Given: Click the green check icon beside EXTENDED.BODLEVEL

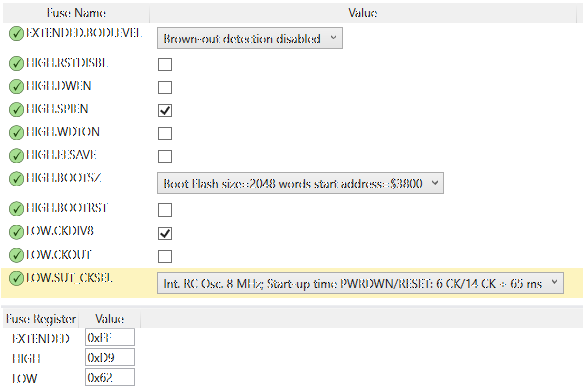Looking at the screenshot, I should tap(16, 33).
